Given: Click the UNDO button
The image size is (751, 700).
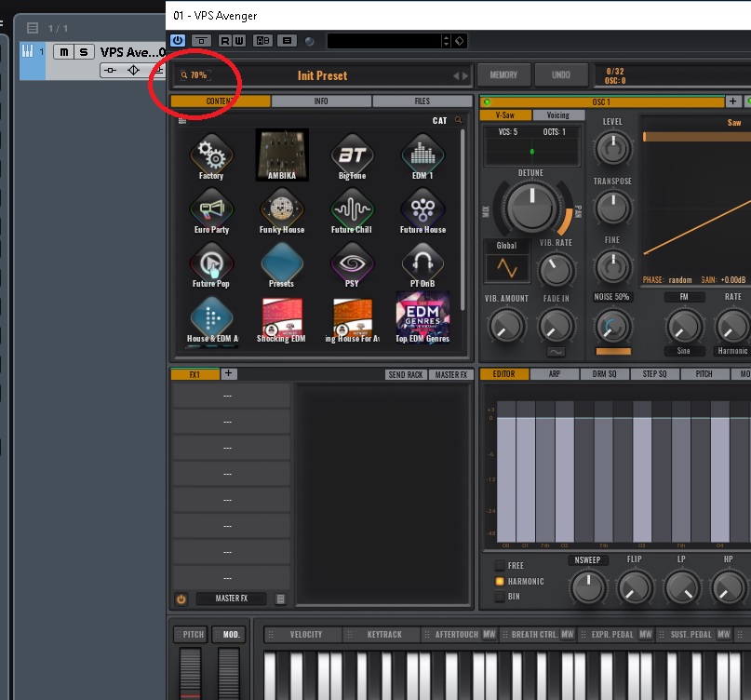Looking at the screenshot, I should (561, 74).
